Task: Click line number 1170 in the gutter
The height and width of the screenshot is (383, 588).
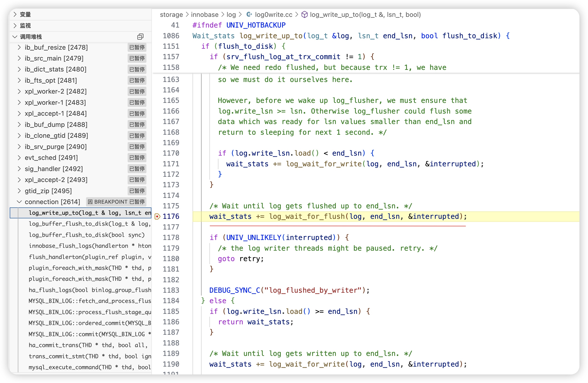Action: point(171,153)
